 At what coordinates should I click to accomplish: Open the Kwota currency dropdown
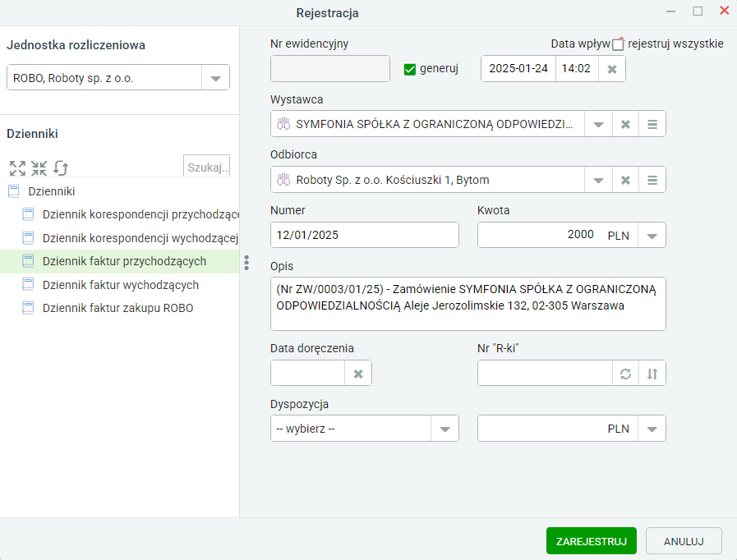tap(652, 236)
